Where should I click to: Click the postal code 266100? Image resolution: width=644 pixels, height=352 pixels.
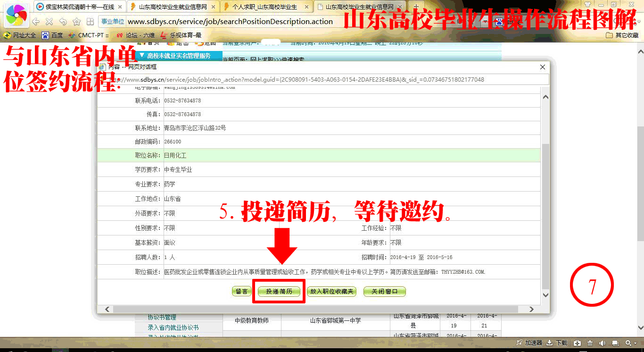point(173,142)
